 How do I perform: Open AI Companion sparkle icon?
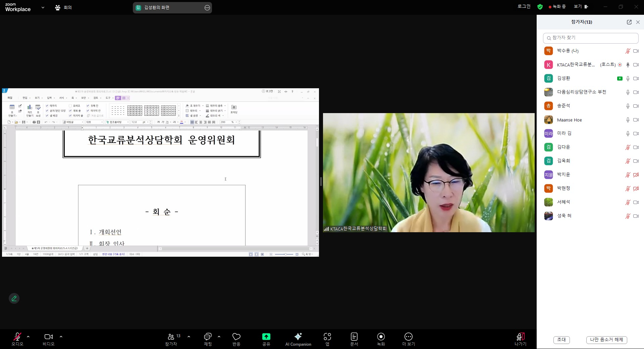click(298, 337)
